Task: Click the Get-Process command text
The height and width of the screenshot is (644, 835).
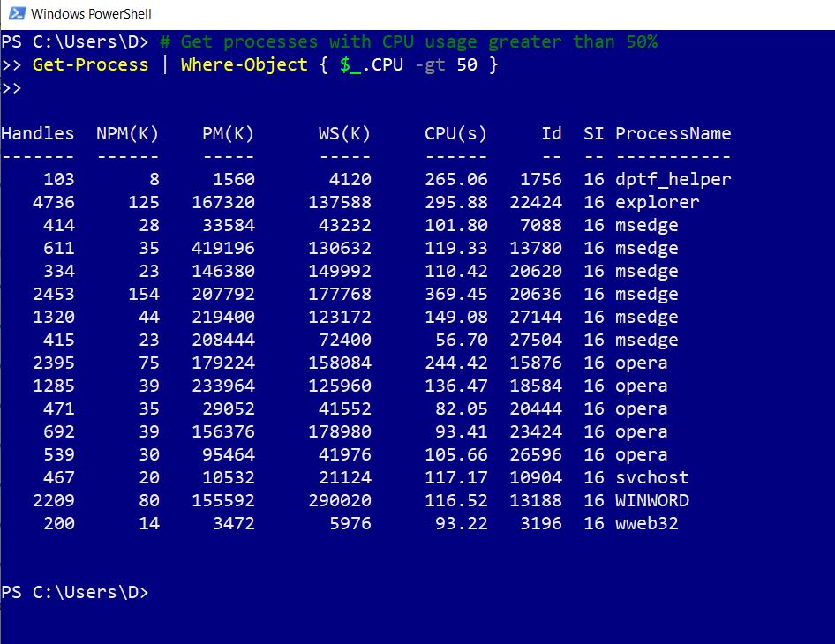Action: point(90,65)
